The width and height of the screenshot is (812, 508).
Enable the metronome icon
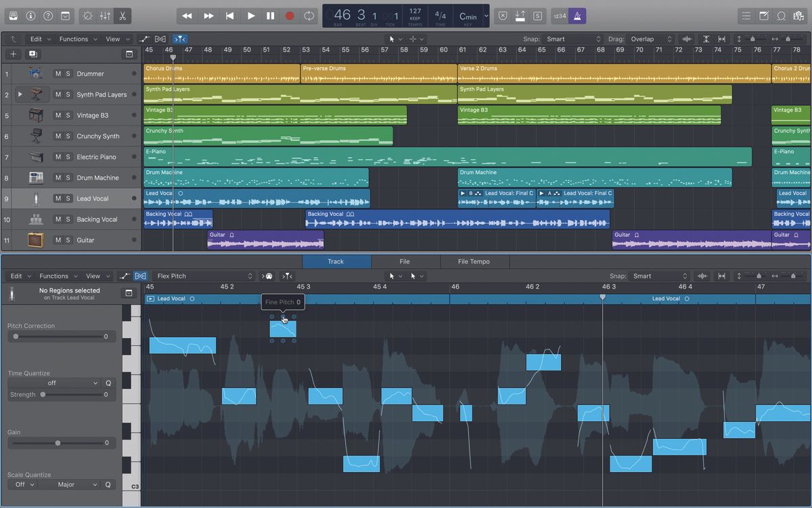pos(577,16)
